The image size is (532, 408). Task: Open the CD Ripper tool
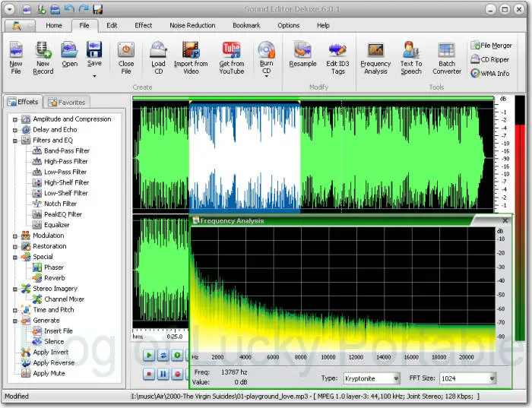point(489,59)
